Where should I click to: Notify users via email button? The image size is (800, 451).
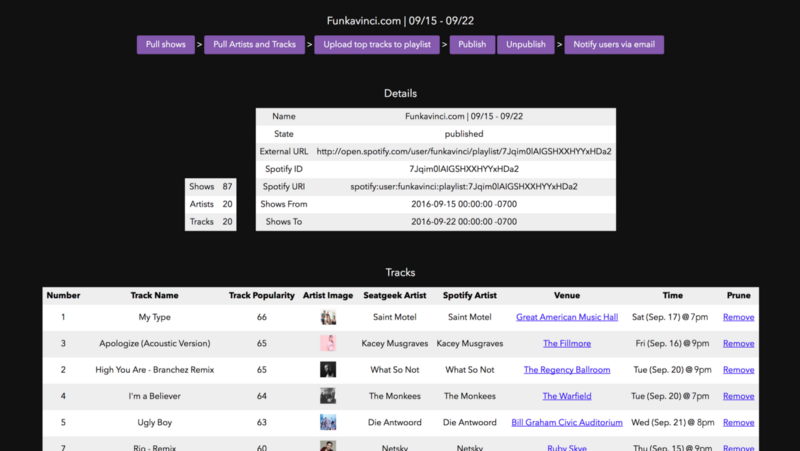pyautogui.click(x=614, y=44)
